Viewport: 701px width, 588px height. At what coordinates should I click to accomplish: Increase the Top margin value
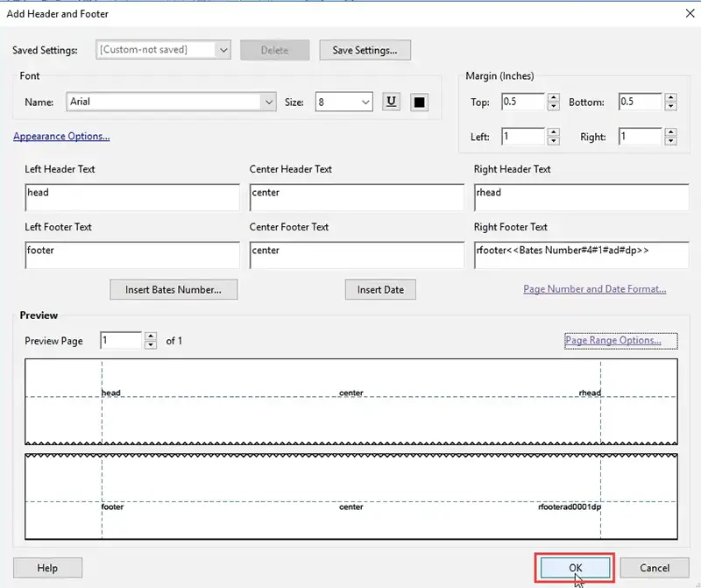[554, 97]
